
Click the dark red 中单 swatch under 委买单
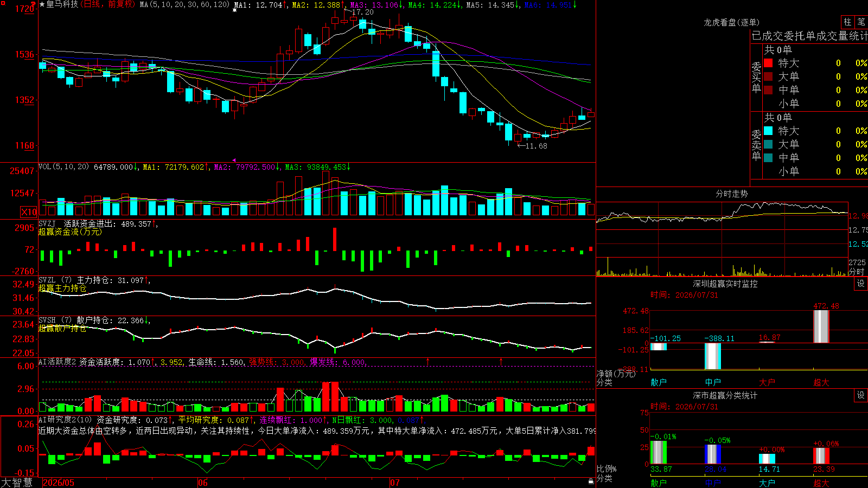768,90
